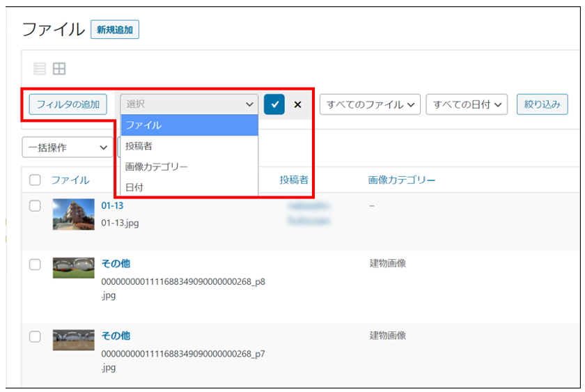
Task: Choose 画像カテゴリー option in dropdown list
Action: click(x=189, y=167)
